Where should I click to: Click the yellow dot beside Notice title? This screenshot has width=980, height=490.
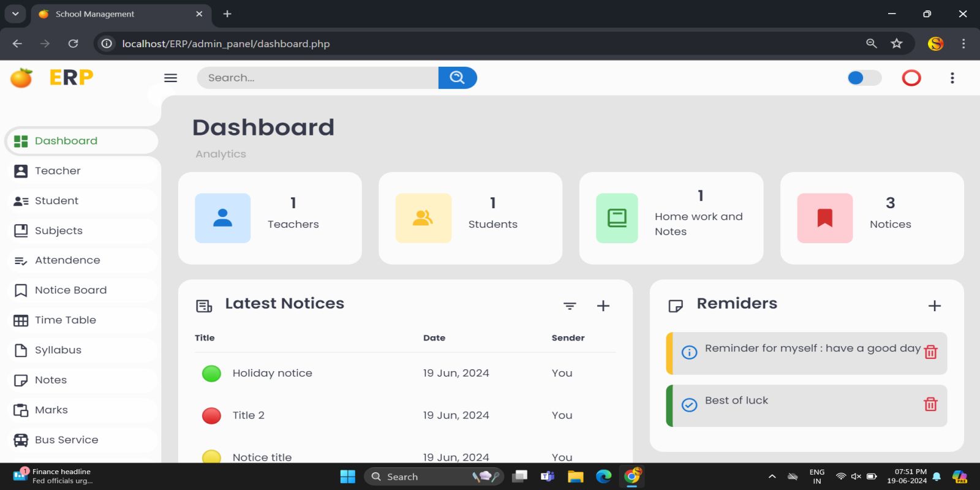pyautogui.click(x=211, y=457)
